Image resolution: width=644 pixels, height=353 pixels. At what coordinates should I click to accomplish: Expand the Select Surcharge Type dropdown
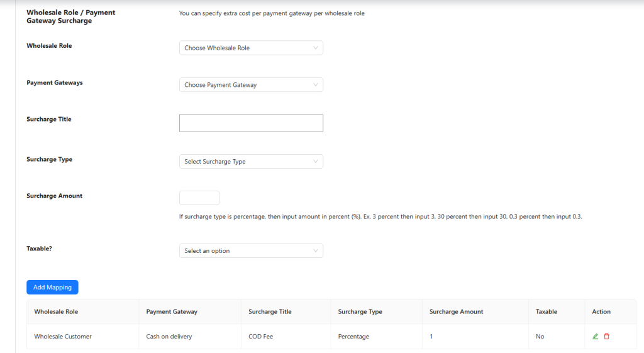point(251,162)
